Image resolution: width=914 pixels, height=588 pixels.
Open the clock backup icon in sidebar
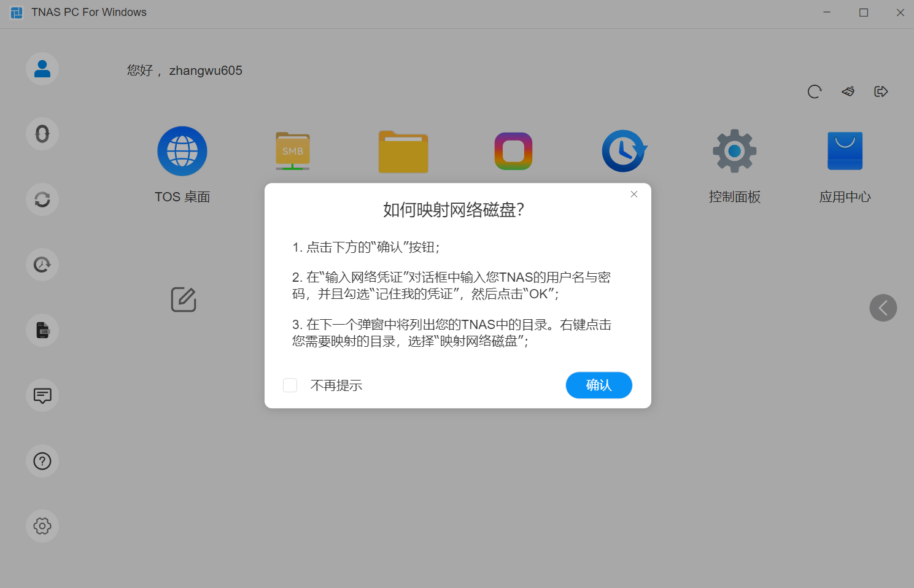[x=42, y=265]
